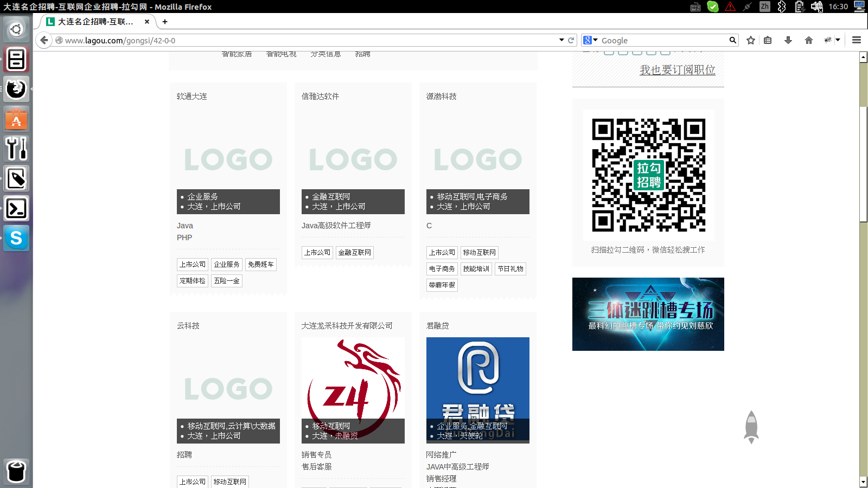Open a new tab with the plus button
This screenshot has width=868, height=488.
[x=165, y=22]
